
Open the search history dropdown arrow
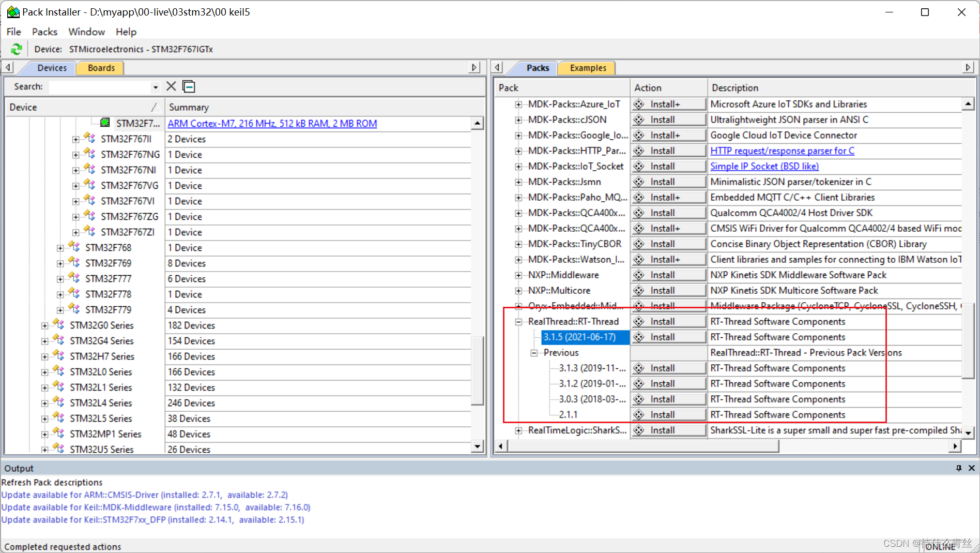point(155,87)
